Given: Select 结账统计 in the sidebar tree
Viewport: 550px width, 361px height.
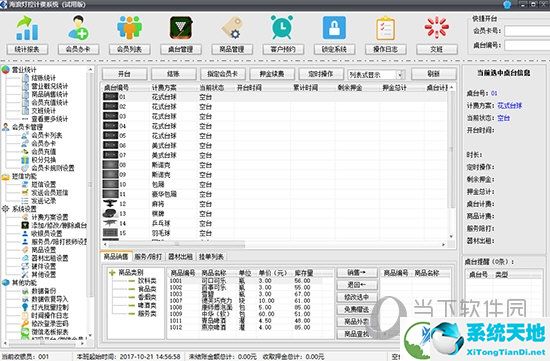Looking at the screenshot, I should pos(43,78).
